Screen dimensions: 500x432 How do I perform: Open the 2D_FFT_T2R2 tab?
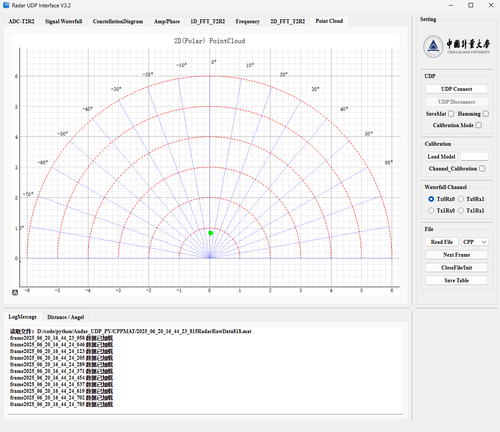(x=287, y=21)
